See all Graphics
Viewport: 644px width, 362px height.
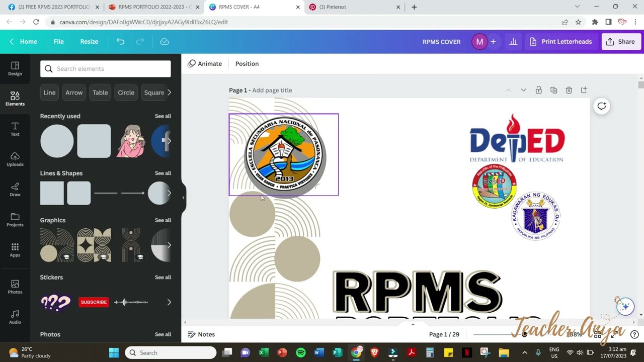(163, 220)
